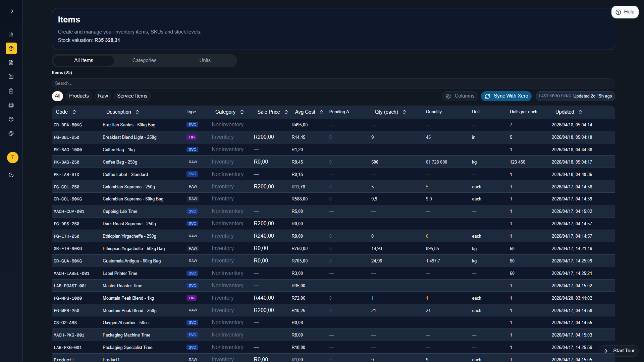644x362 pixels.
Task: Click the highlighted inventory box sidebar icon
Action: coord(11,48)
